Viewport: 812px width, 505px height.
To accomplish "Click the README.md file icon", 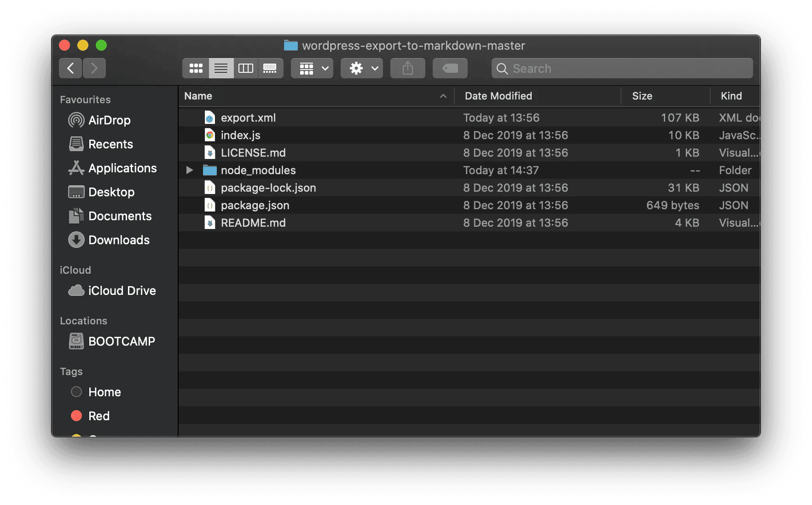I will (210, 223).
